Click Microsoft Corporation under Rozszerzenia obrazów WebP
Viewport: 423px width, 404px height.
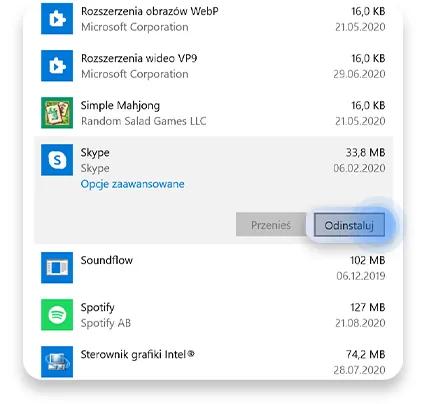135,27
